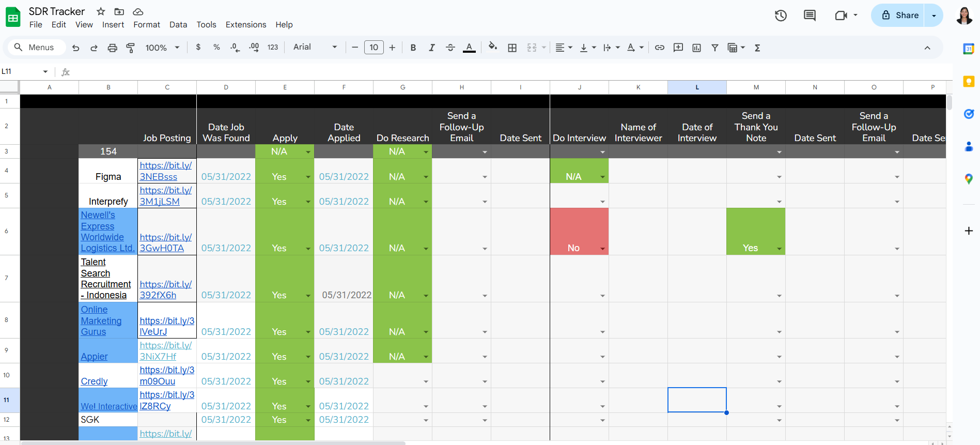Open the fill color picker
Image resolution: width=980 pixels, height=445 pixels.
[x=493, y=47]
